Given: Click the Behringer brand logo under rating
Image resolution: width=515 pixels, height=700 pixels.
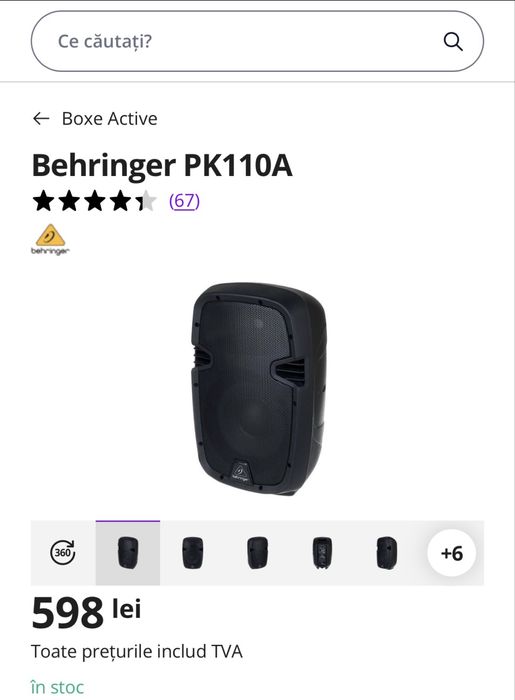Looking at the screenshot, I should pos(50,240).
